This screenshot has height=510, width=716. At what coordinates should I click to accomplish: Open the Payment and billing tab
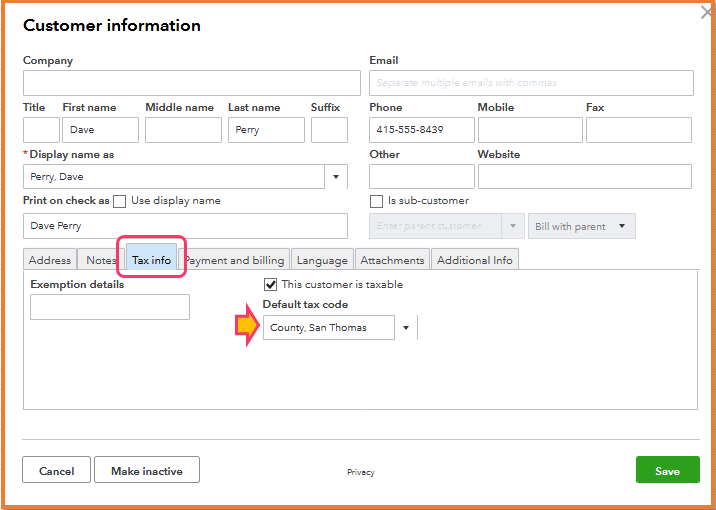pyautogui.click(x=236, y=260)
